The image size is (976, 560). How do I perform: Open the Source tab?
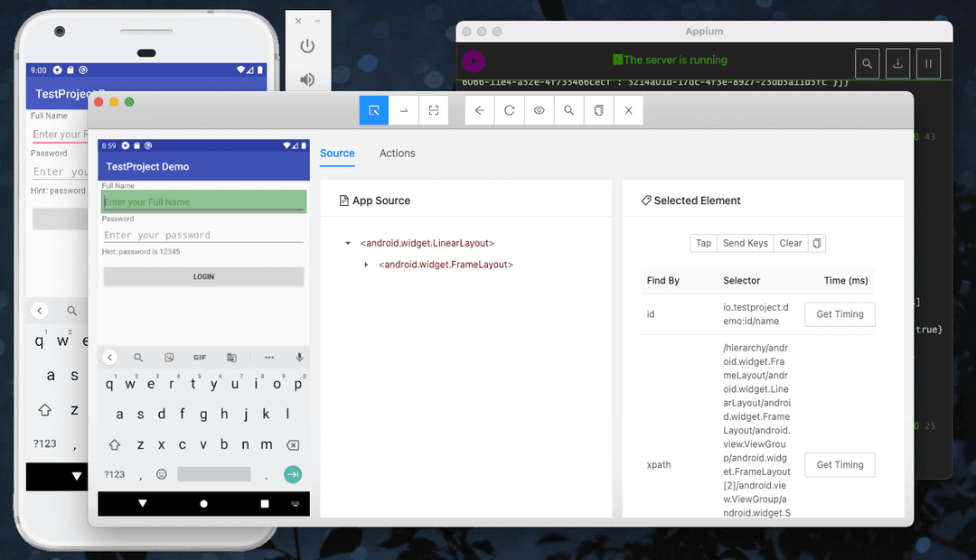pos(337,154)
